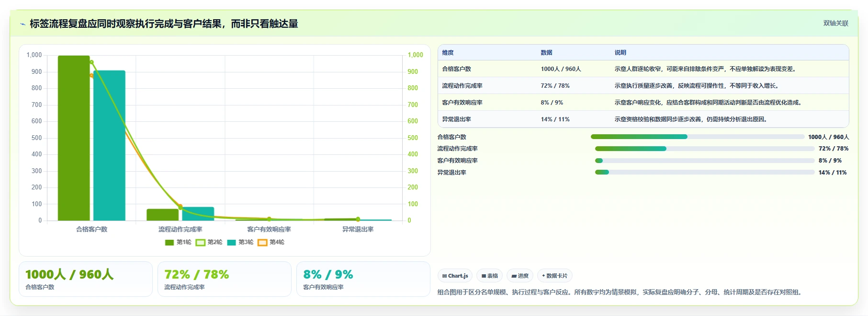Toggle the 第3轮 legend series
The height and width of the screenshot is (316, 868).
[240, 242]
